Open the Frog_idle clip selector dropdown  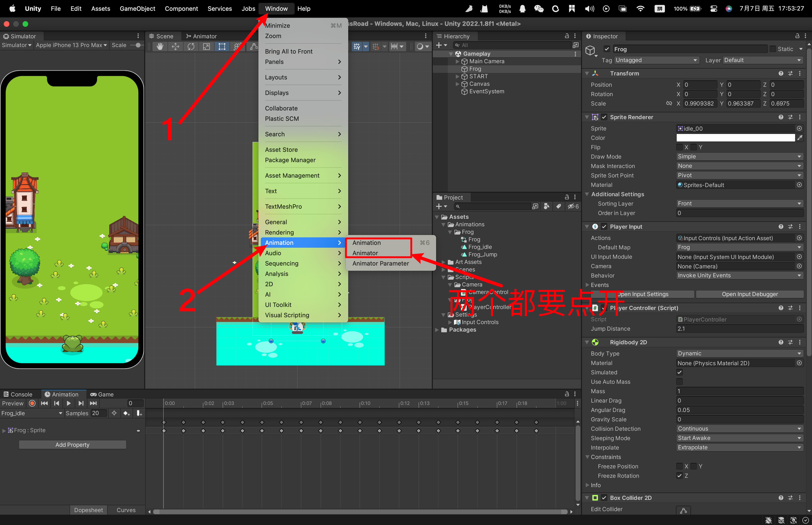[32, 413]
